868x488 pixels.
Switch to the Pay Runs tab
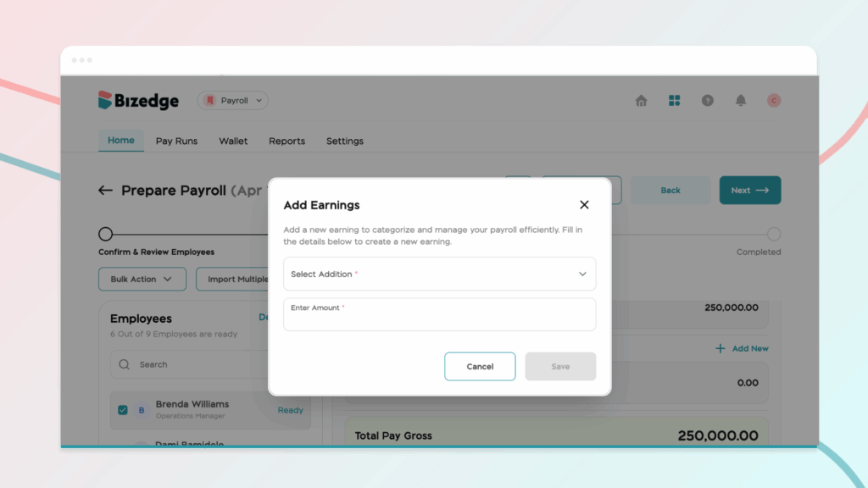click(176, 141)
